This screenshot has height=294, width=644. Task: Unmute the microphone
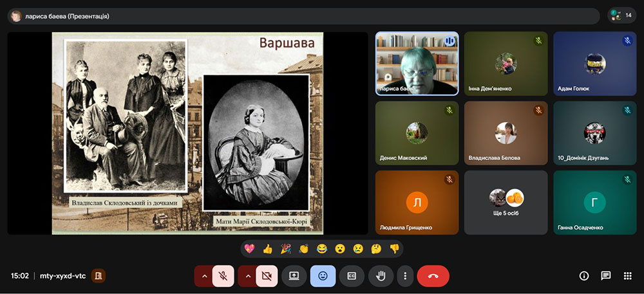223,276
